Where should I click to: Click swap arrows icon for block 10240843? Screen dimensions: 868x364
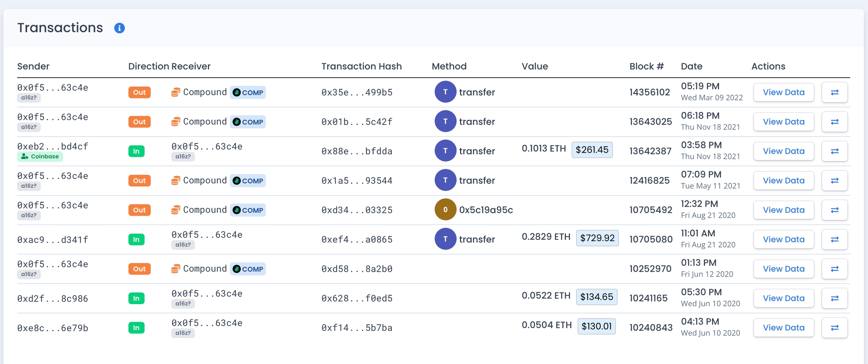(834, 327)
